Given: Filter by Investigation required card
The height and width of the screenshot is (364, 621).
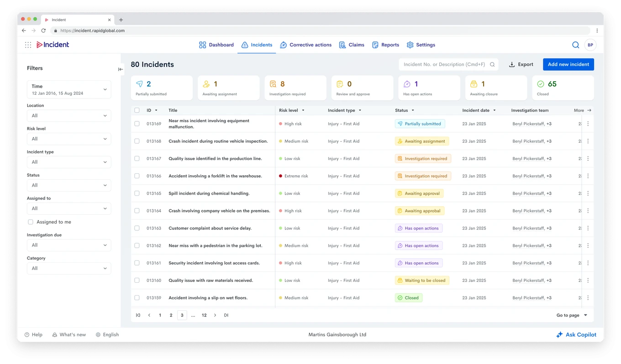Looking at the screenshot, I should 295,88.
